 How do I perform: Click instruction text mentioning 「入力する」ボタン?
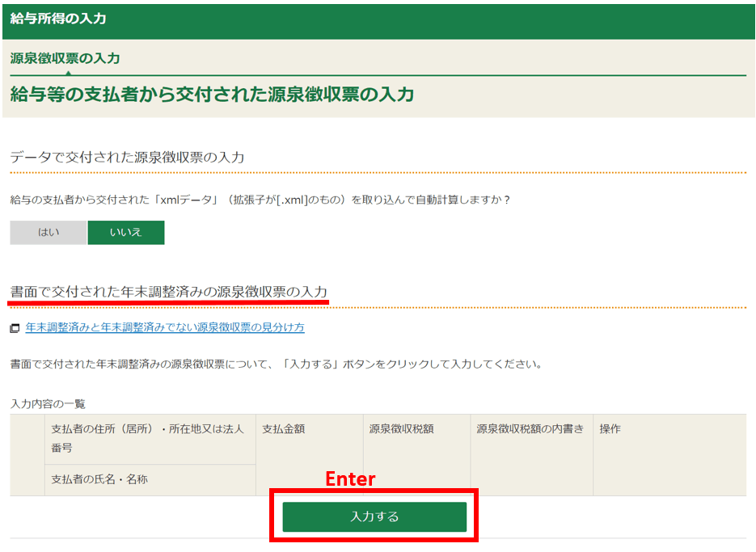coord(277,364)
